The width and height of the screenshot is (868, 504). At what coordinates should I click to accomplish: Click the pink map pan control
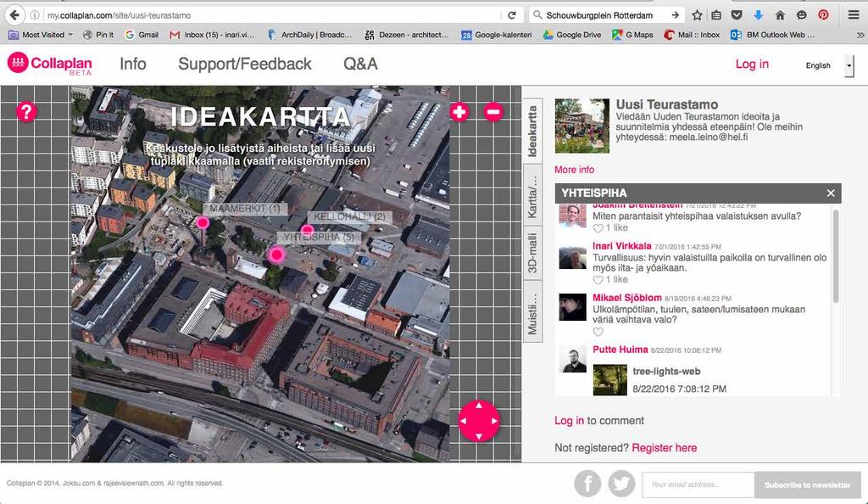pos(479,421)
